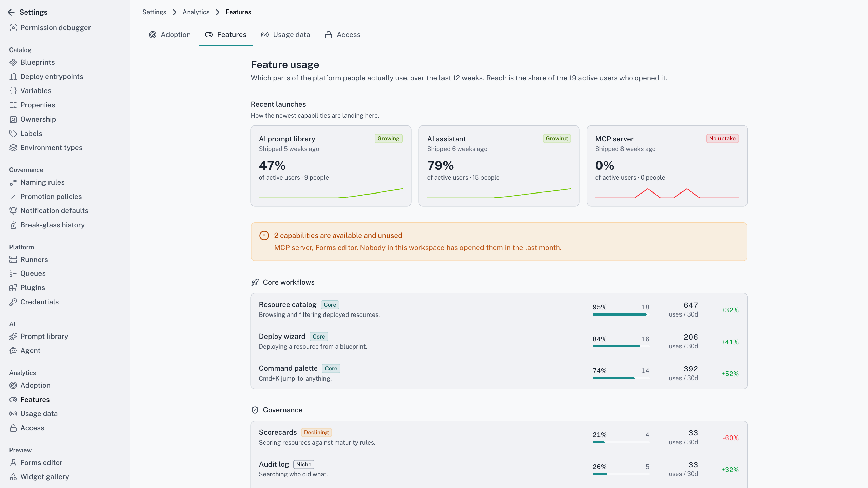The width and height of the screenshot is (868, 488).
Task: Click the Widget gallery shapes icon
Action: 13,477
